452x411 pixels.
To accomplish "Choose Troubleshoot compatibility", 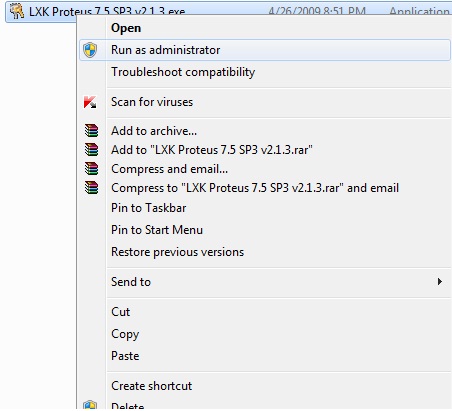I will click(183, 72).
